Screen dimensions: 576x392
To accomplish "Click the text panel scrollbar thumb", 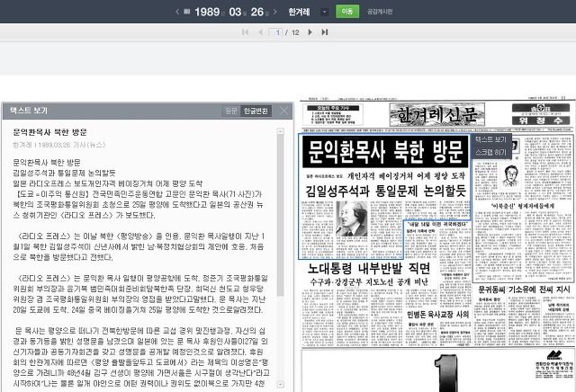I will tap(280, 215).
